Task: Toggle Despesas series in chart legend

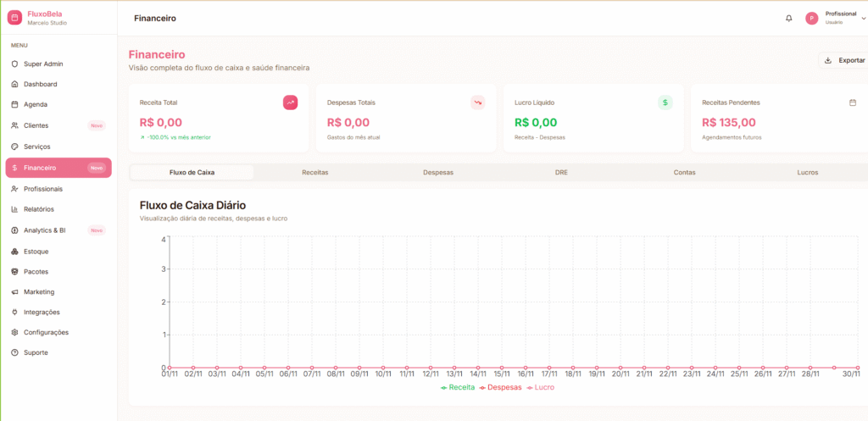Action: tap(500, 387)
